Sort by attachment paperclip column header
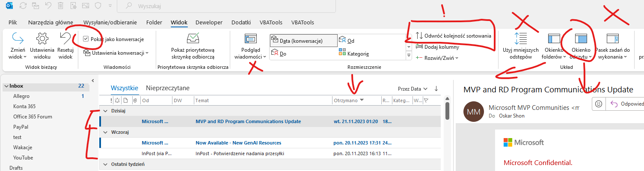 [x=135, y=100]
